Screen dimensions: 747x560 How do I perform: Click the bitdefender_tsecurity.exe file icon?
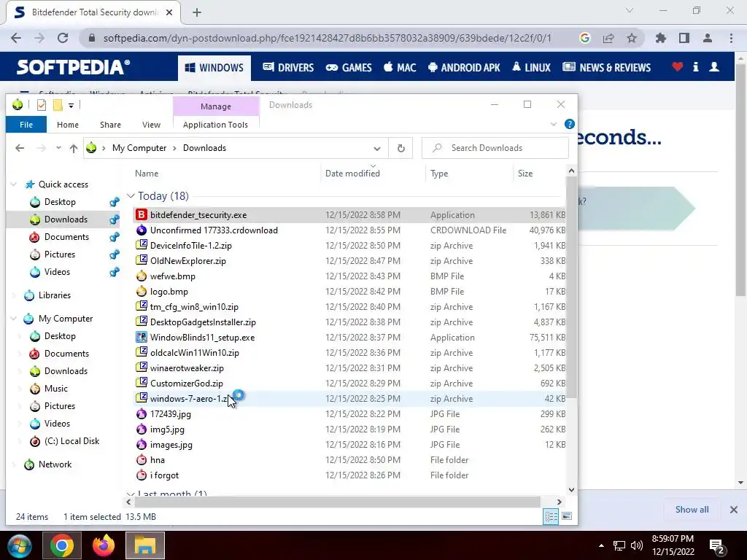[141, 215]
